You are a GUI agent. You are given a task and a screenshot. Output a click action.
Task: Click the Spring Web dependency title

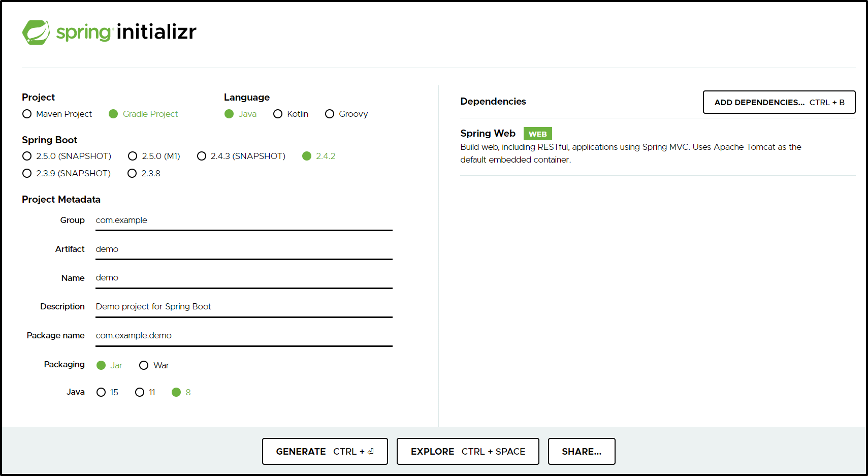pyautogui.click(x=488, y=133)
